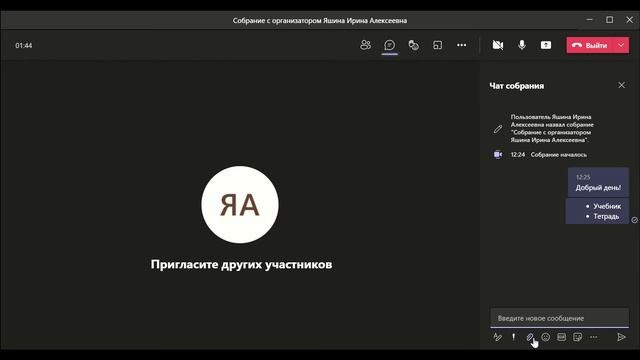
Task: Click the Тетрадь list item in chat
Action: click(606, 216)
